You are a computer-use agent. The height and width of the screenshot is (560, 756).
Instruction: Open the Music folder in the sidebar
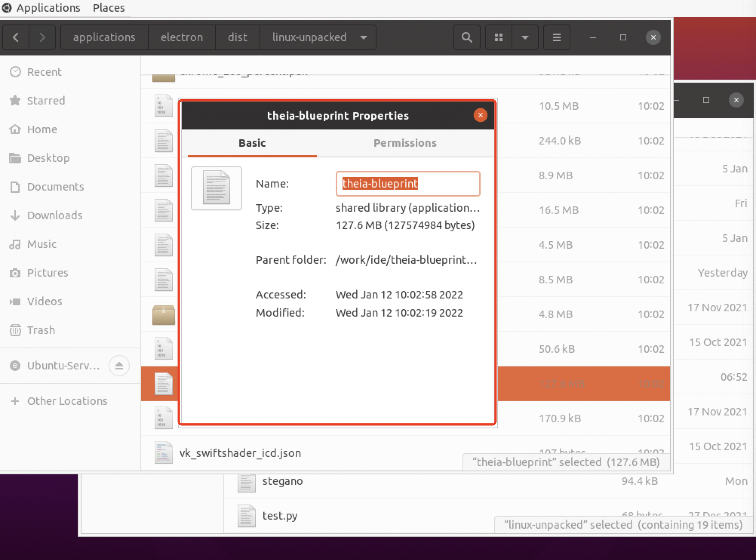(41, 244)
